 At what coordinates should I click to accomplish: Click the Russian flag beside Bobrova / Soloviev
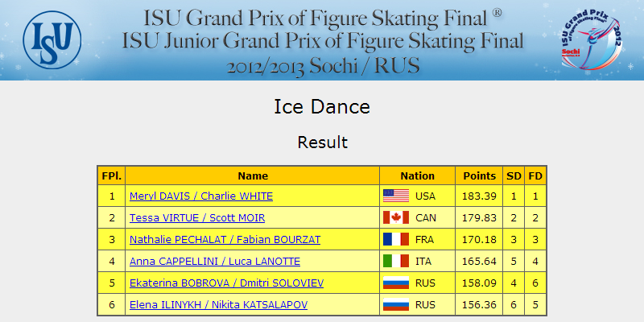[x=396, y=283]
